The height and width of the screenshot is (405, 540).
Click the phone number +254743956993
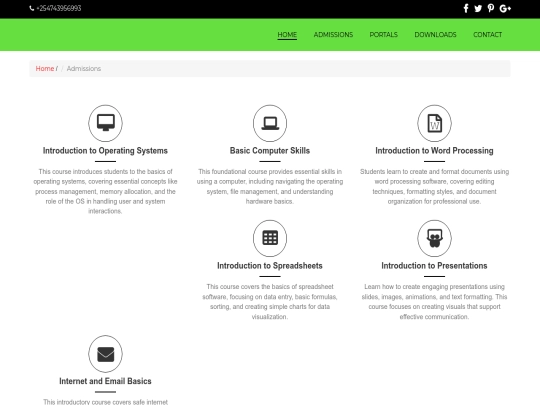coord(59,8)
